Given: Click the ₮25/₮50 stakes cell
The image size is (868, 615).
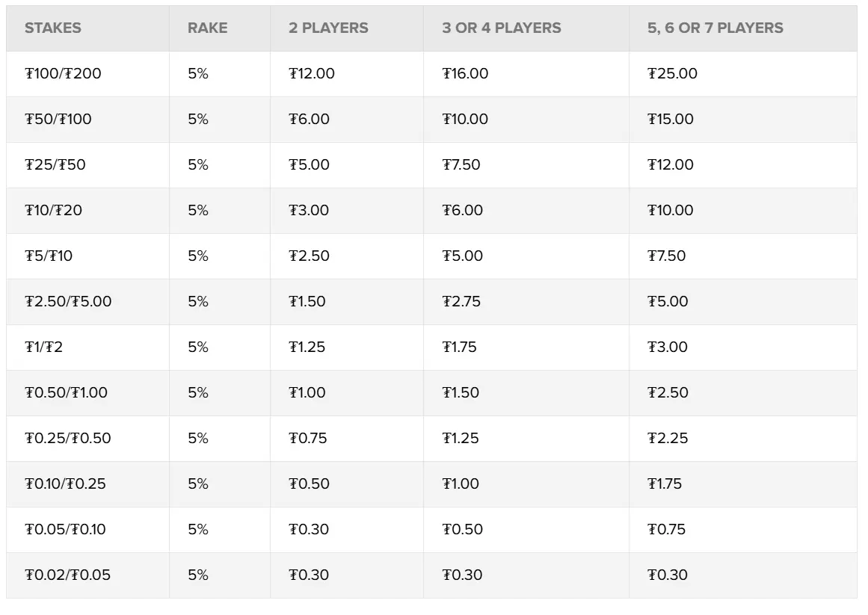Looking at the screenshot, I should pyautogui.click(x=55, y=165).
